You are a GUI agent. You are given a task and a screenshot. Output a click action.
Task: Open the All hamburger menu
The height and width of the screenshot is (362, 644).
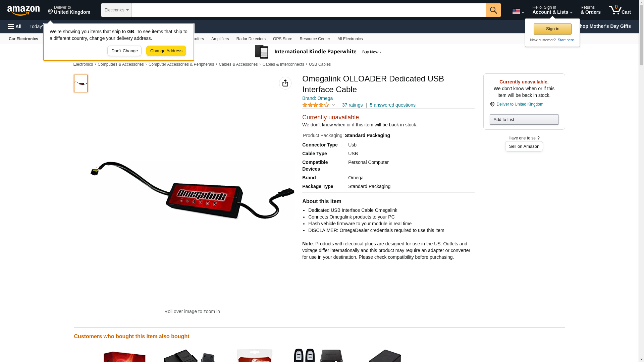tap(15, 26)
